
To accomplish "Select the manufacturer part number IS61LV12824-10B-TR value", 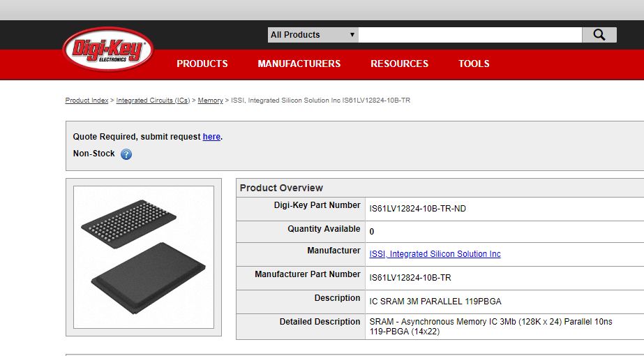I will coord(410,278).
